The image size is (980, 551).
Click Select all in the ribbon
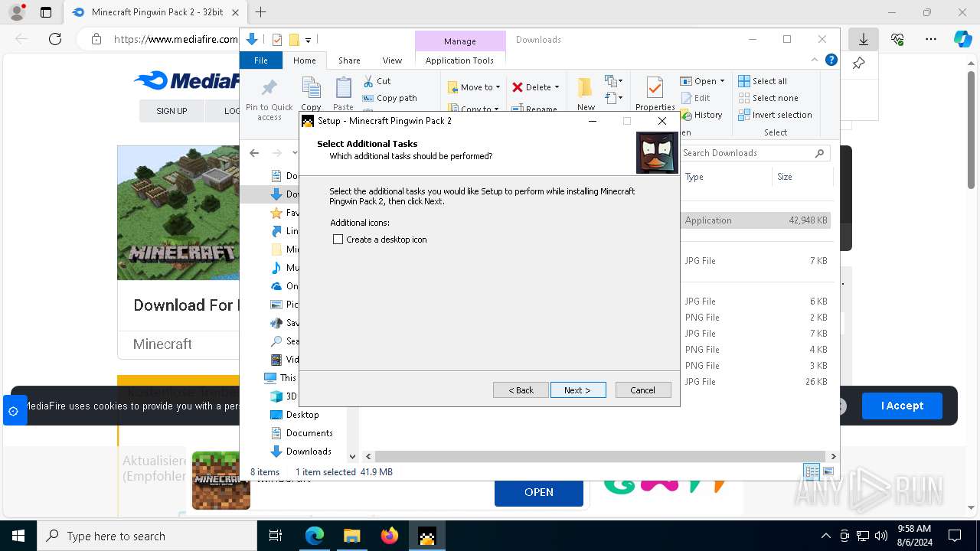763,81
